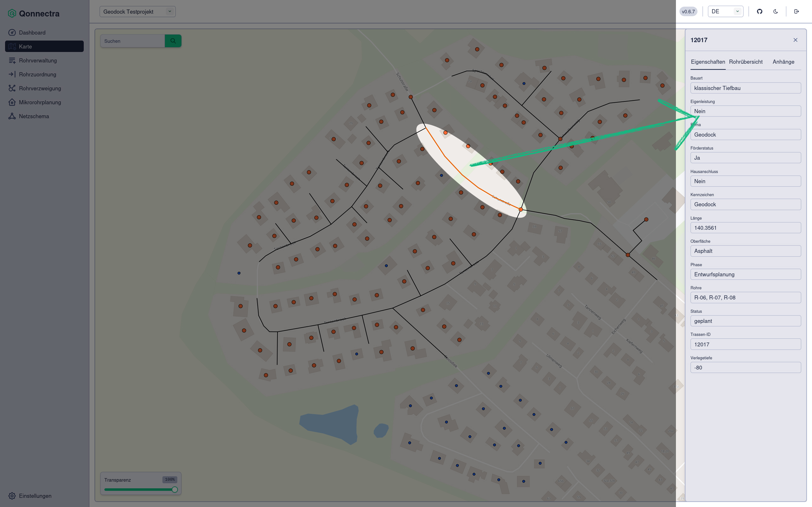Screen dimensions: 812x507
Task: Click the Qonnectra logo link
Action: (x=34, y=13)
